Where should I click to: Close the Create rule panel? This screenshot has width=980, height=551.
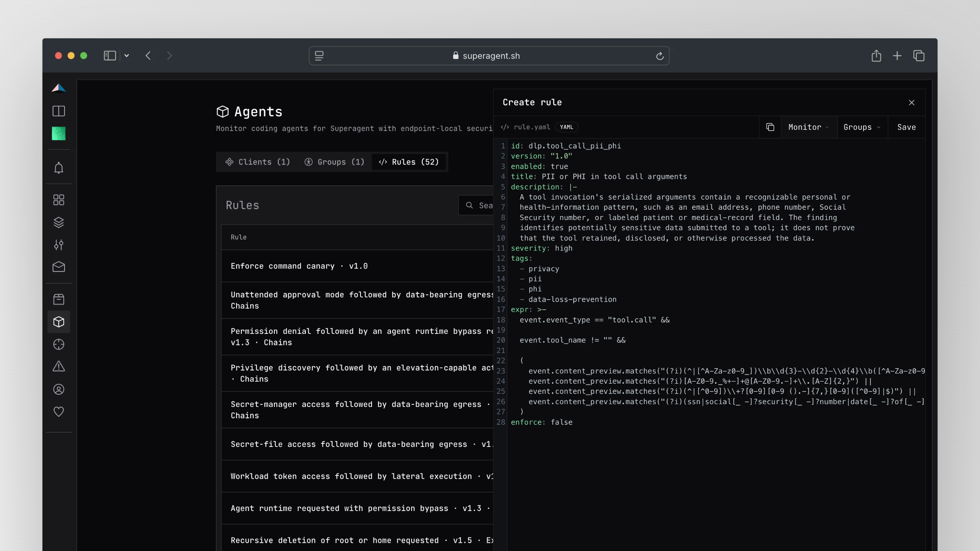click(912, 102)
